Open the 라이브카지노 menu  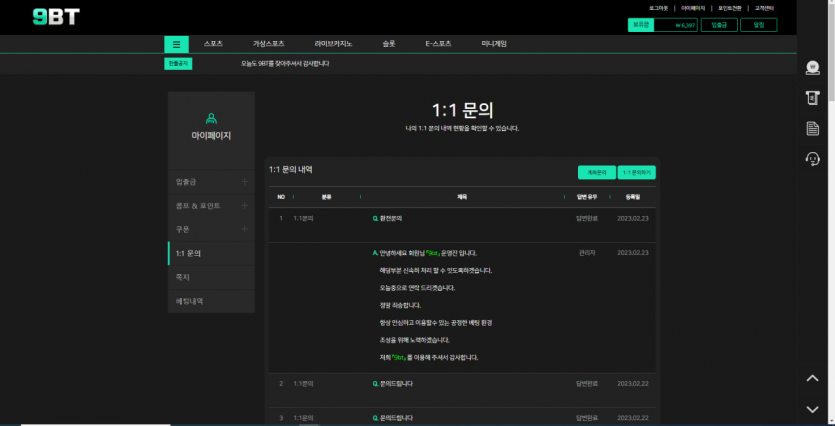[x=333, y=44]
